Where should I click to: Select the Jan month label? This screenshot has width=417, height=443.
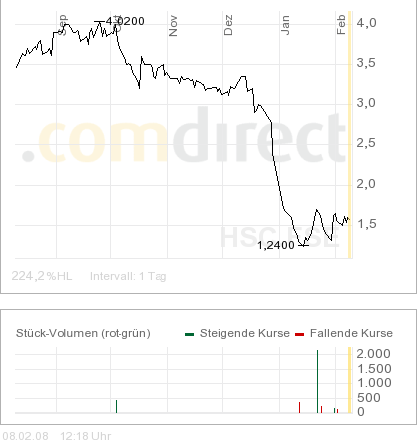[x=285, y=25]
